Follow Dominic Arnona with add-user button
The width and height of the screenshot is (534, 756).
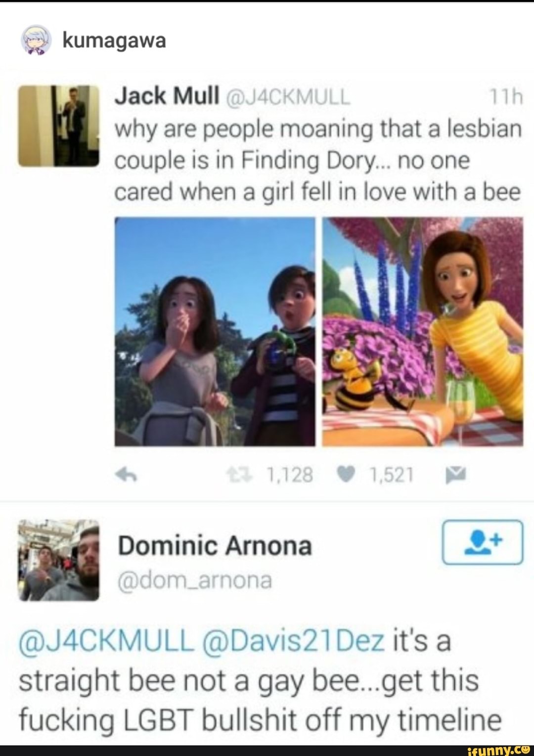pyautogui.click(x=483, y=542)
